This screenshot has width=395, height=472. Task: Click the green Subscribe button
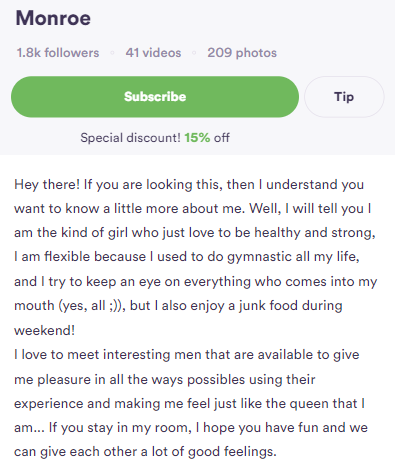point(155,97)
